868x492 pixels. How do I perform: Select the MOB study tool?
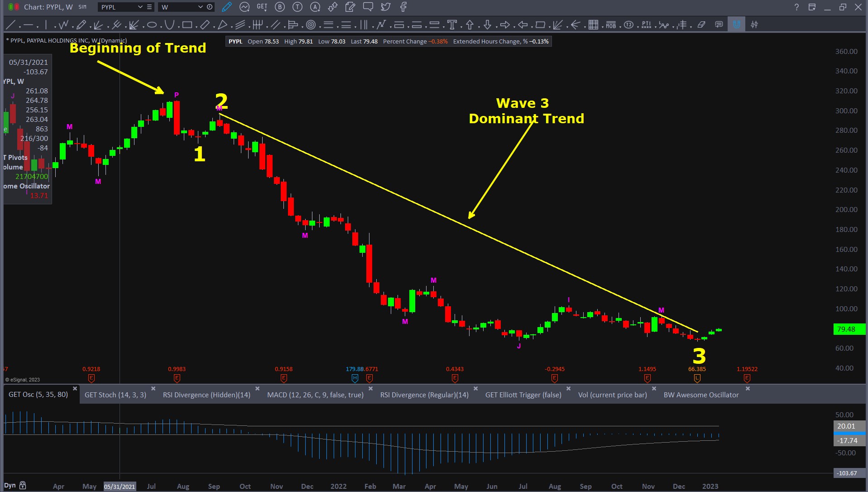611,25
